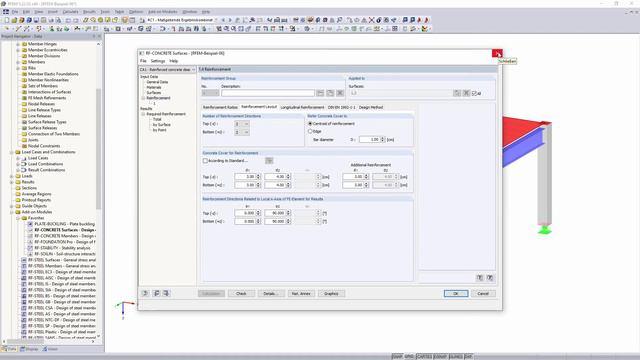The width and height of the screenshot is (640, 360).
Task: Click the Top (-z) second direction angle 90.000 field
Action: pyautogui.click(x=276, y=213)
